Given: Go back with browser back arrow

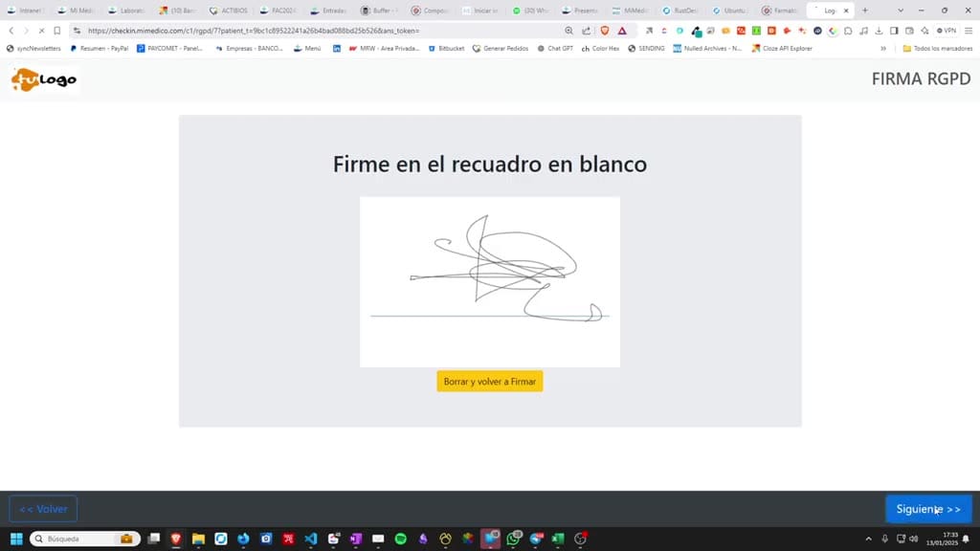Looking at the screenshot, I should pyautogui.click(x=11, y=31).
